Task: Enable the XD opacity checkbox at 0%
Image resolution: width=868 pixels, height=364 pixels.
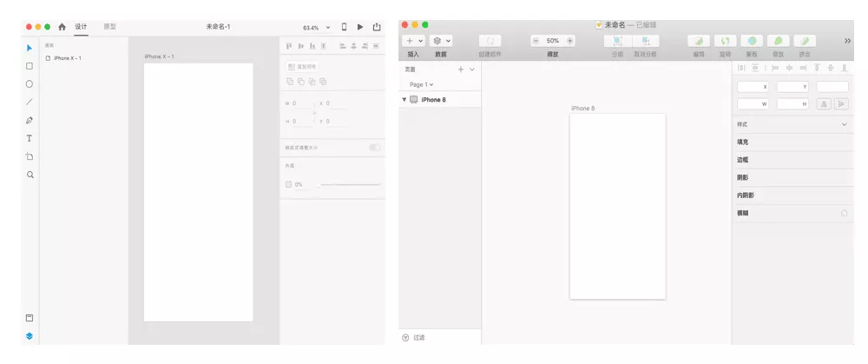Action: click(x=288, y=184)
